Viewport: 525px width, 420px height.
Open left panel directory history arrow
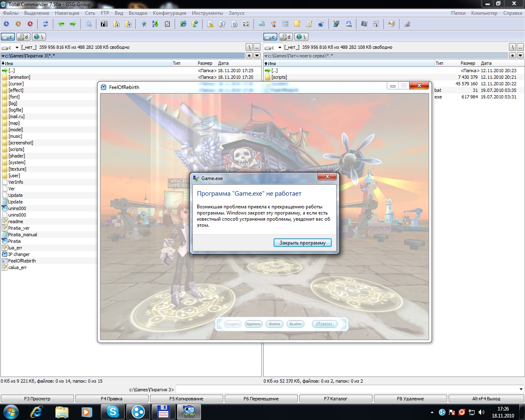click(257, 55)
